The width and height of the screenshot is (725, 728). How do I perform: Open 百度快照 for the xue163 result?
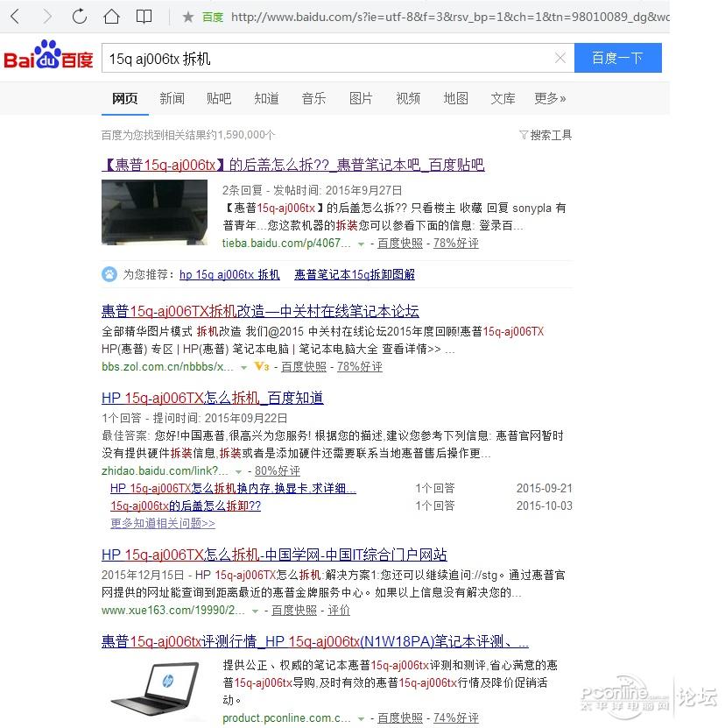[294, 611]
